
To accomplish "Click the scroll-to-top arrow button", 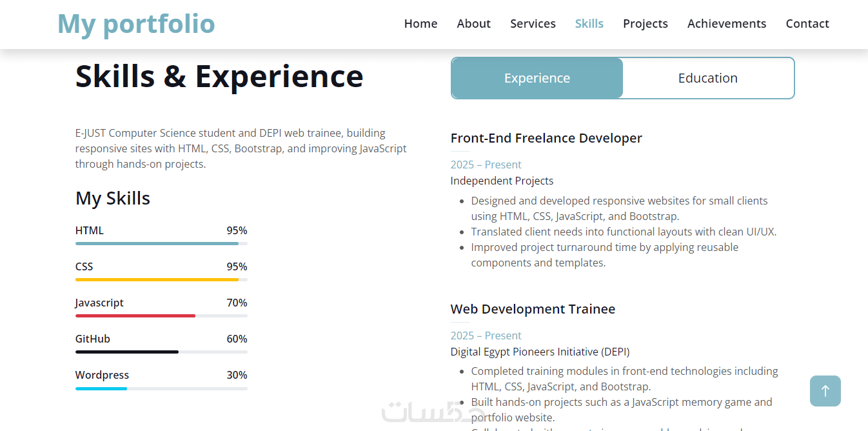I will tap(825, 391).
